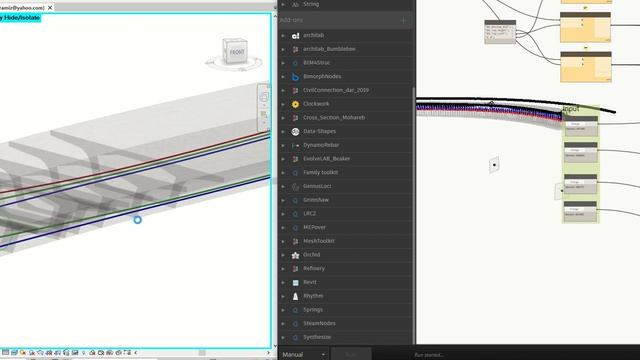Click the BimorphNodes logo icon

tap(296, 77)
